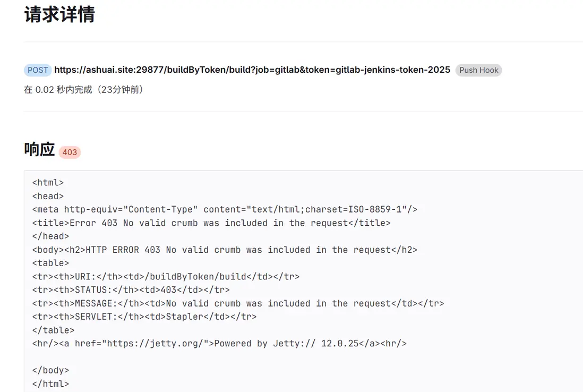This screenshot has height=392, width=583.
Task: Click the closing </html> tag line
Action: [x=50, y=384]
